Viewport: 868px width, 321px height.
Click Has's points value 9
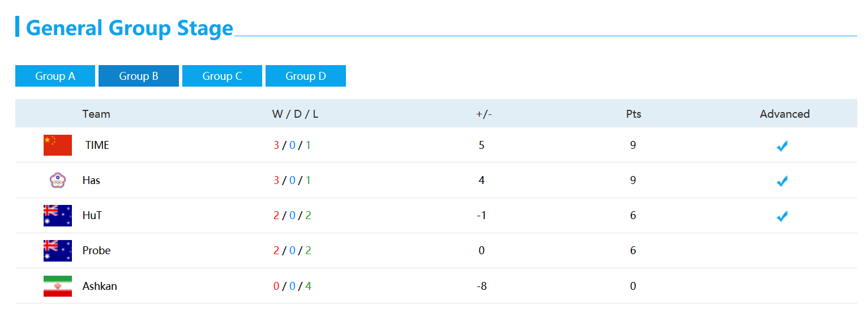[633, 180]
